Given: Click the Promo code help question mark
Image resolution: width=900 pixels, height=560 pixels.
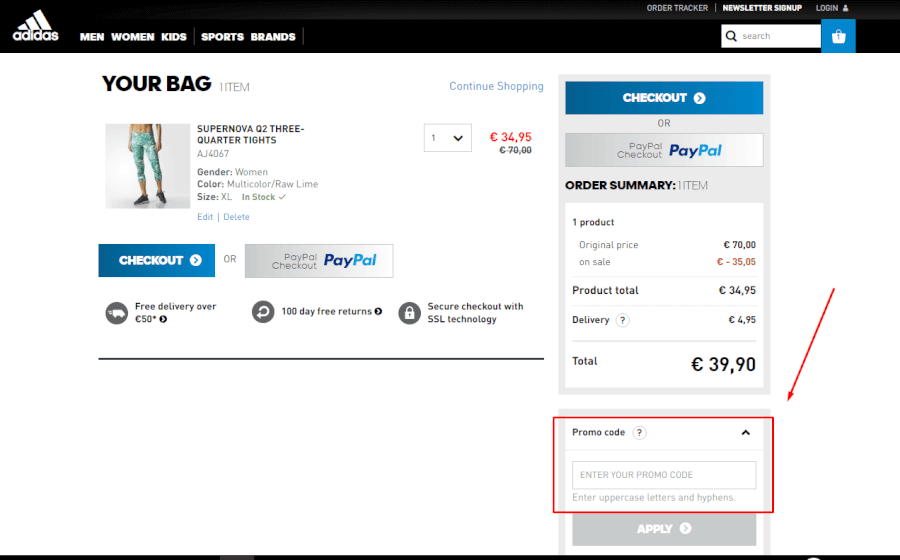Looking at the screenshot, I should 639,433.
